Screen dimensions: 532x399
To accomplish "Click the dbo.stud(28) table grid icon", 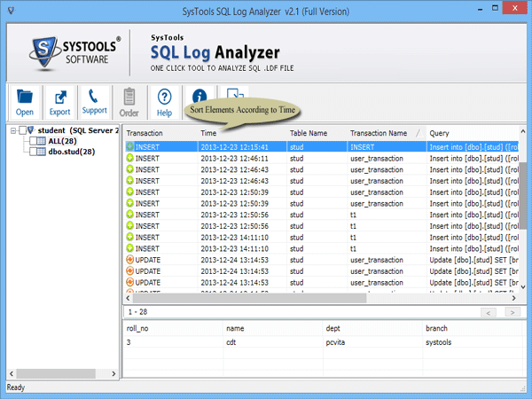I will coord(41,152).
